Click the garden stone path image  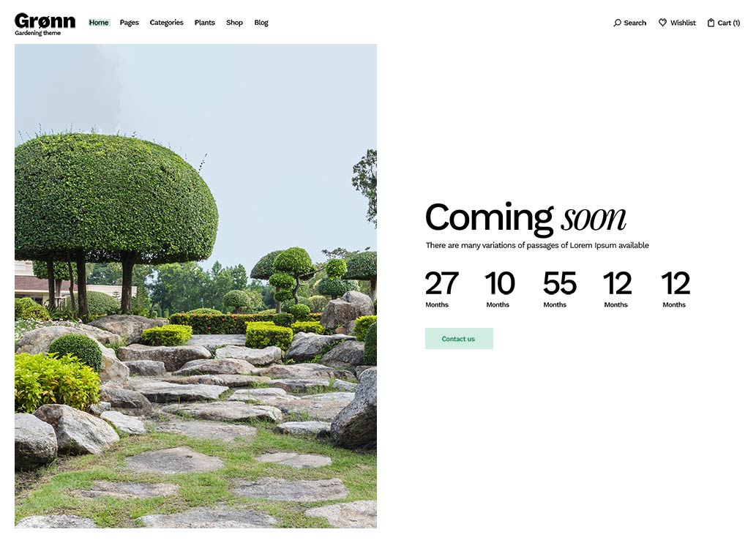tap(195, 285)
